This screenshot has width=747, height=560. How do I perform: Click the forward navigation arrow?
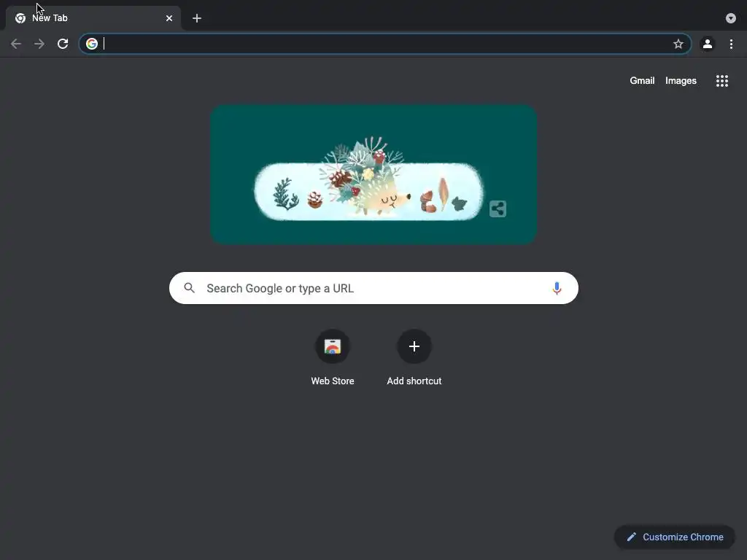tap(39, 44)
